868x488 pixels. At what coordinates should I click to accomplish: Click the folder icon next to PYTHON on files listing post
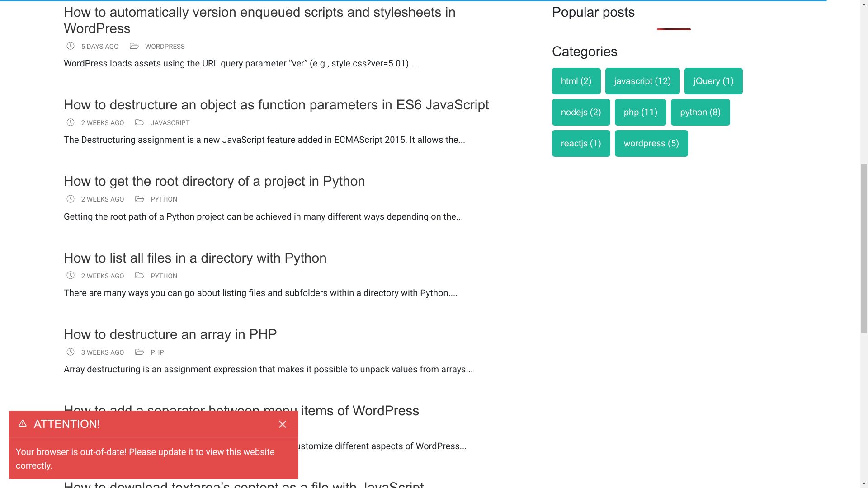click(x=140, y=275)
